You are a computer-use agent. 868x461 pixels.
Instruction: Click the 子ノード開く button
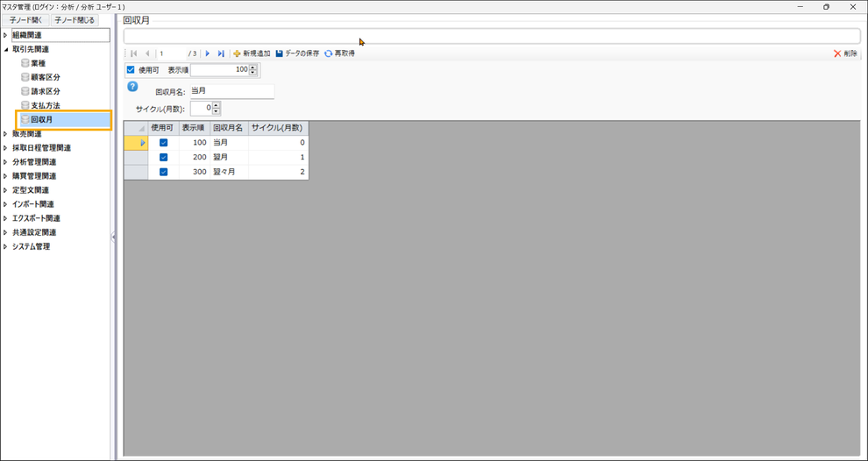[26, 20]
